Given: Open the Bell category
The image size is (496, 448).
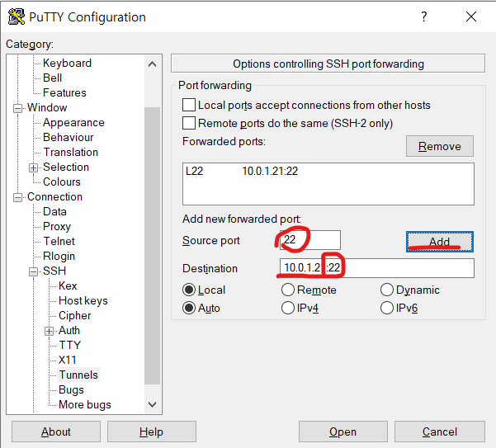Looking at the screenshot, I should click(x=52, y=78).
